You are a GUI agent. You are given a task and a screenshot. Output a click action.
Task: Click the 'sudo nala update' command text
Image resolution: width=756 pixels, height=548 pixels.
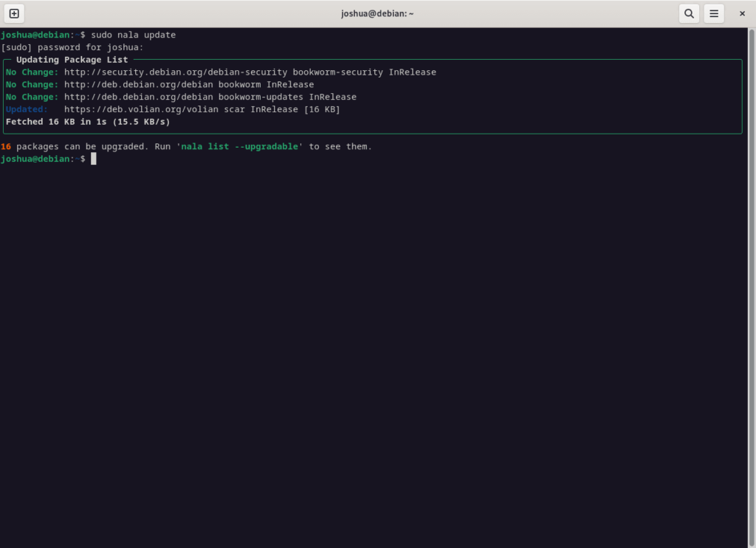pos(134,35)
